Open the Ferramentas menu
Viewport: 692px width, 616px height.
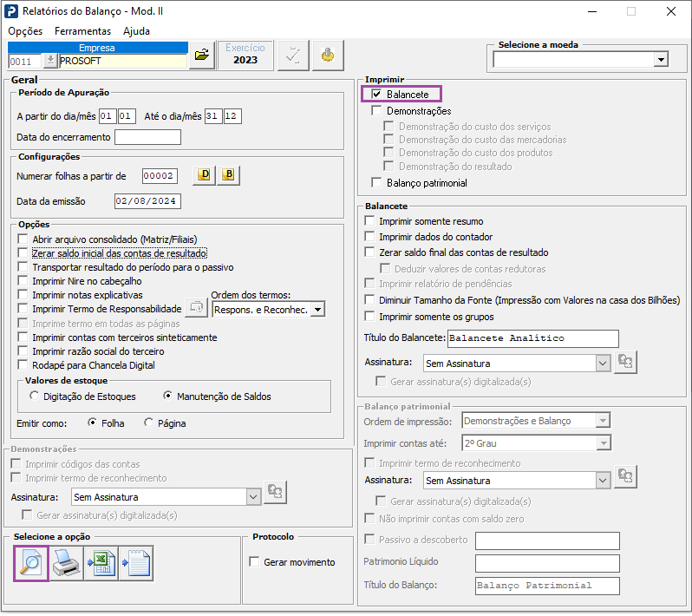[83, 31]
